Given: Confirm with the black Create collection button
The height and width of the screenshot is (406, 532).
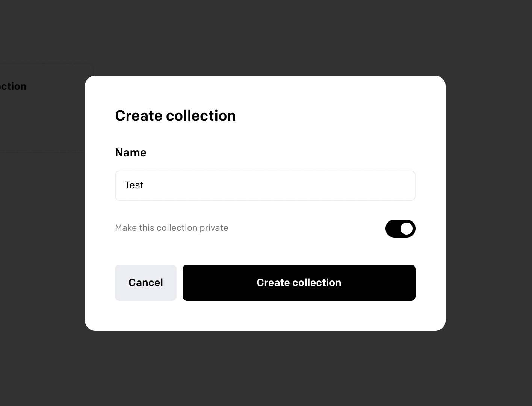Looking at the screenshot, I should (299, 283).
